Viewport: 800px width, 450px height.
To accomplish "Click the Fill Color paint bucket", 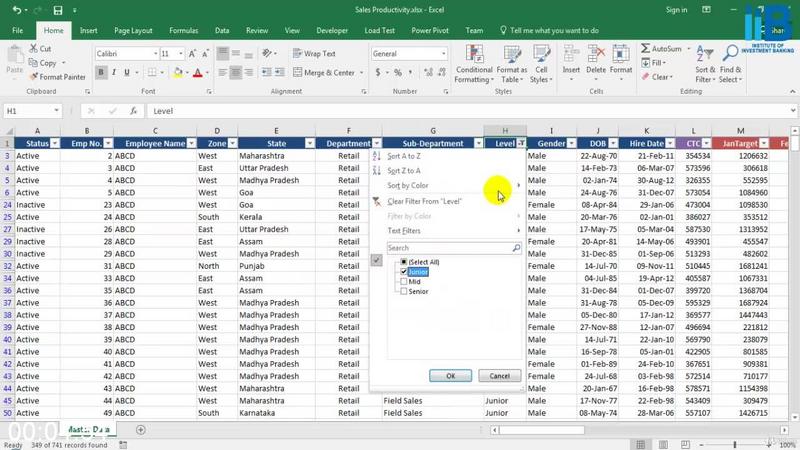I will (x=178, y=72).
